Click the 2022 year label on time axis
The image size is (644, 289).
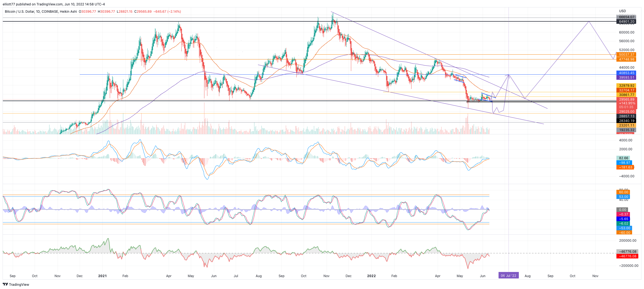point(371,276)
